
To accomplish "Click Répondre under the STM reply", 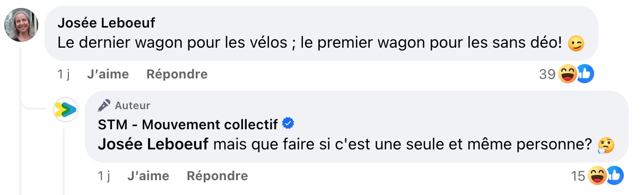I will (217, 175).
